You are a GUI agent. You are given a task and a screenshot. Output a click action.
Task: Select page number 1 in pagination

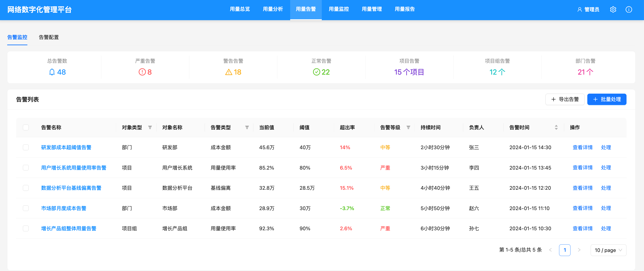pyautogui.click(x=564, y=250)
